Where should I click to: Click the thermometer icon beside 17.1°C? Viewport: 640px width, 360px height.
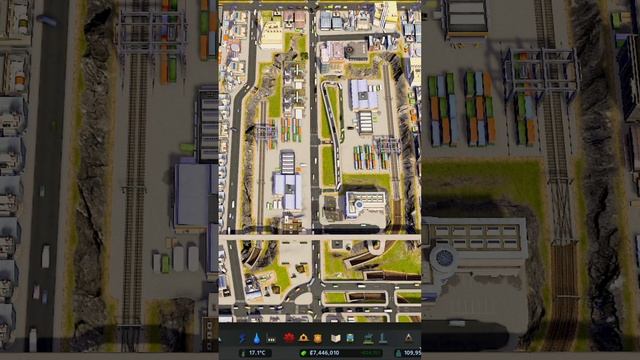click(243, 353)
